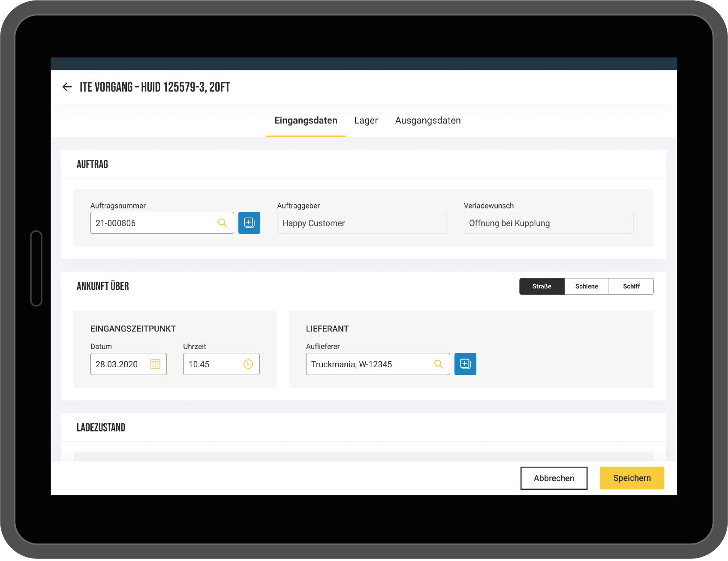This screenshot has height=561, width=728.
Task: Click the Uhrzeit label
Action: 195,347
